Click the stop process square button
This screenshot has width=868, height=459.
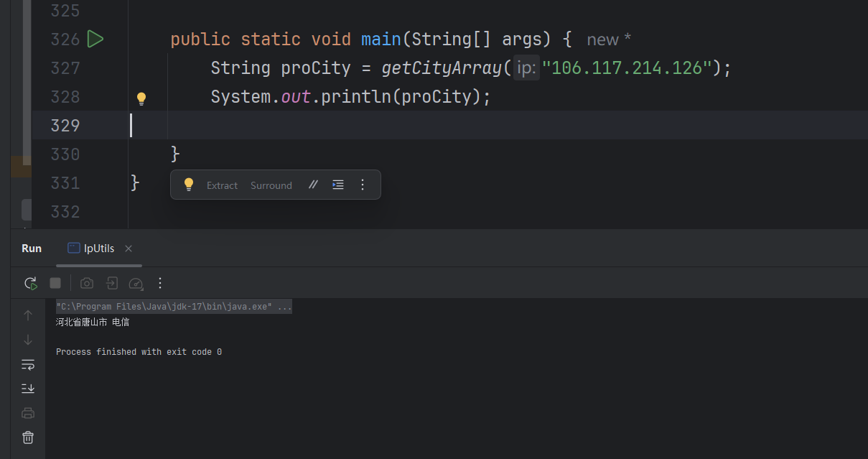55,283
